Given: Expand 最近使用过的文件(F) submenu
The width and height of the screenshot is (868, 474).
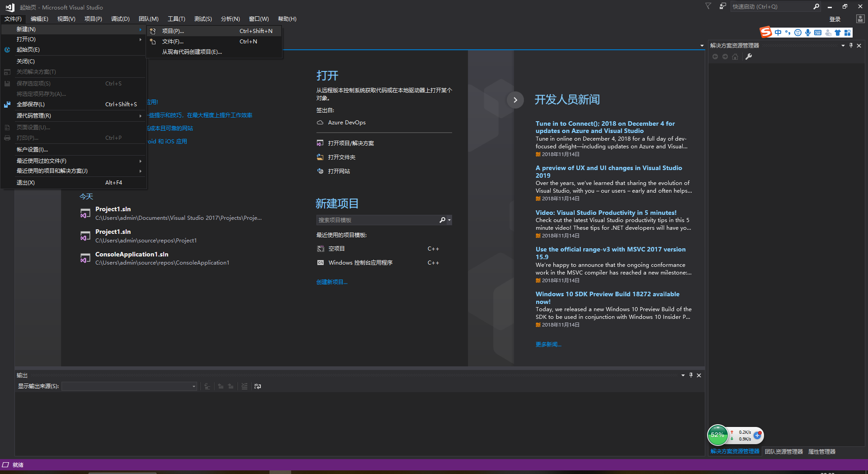Looking at the screenshot, I should click(74, 161).
